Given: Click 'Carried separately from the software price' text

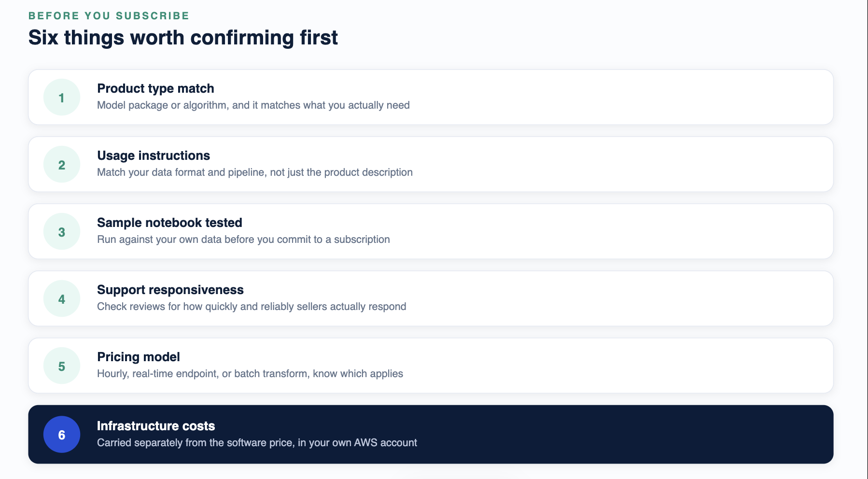Looking at the screenshot, I should pos(257,443).
